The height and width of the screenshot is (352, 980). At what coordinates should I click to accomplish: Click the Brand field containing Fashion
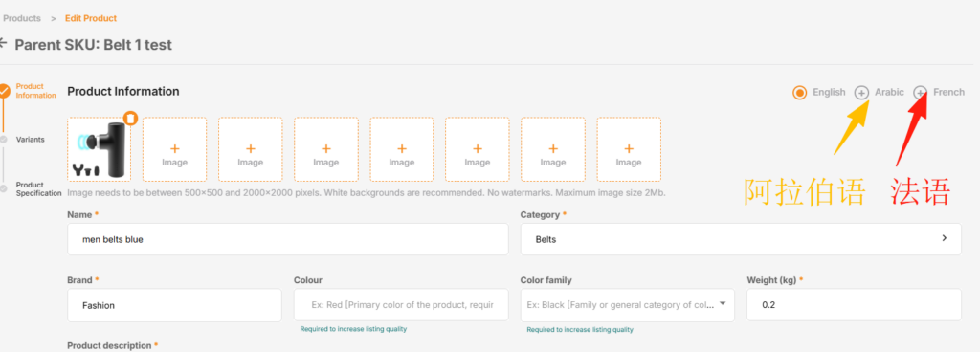click(174, 305)
